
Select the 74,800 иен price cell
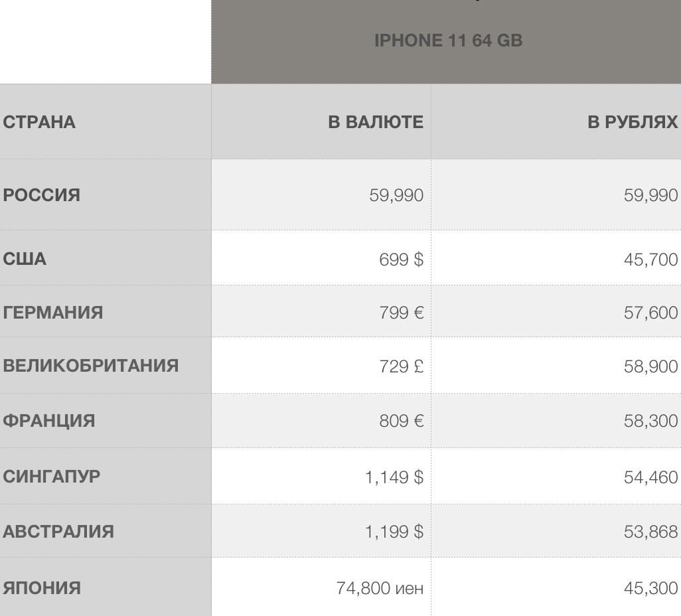tap(380, 588)
